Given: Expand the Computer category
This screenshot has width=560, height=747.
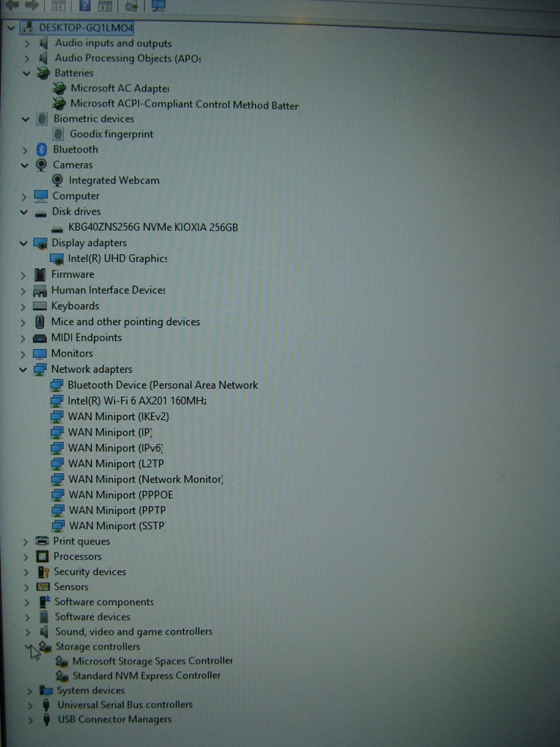Looking at the screenshot, I should [24, 197].
